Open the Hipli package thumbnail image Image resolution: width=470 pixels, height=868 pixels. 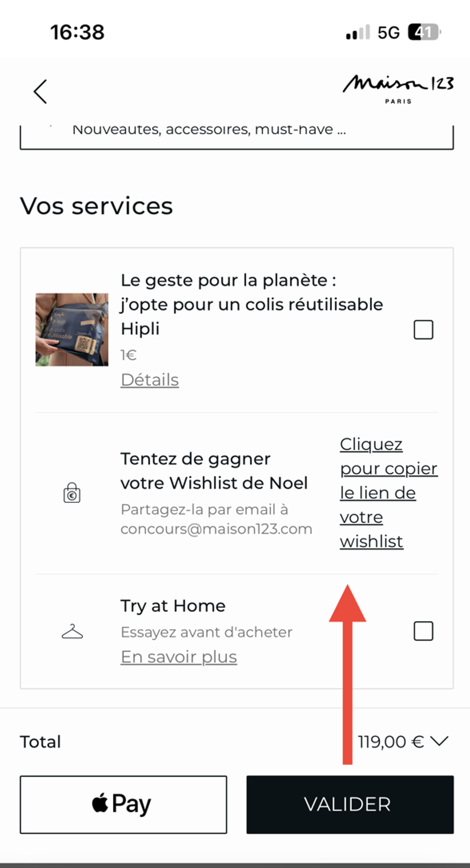[x=72, y=329]
